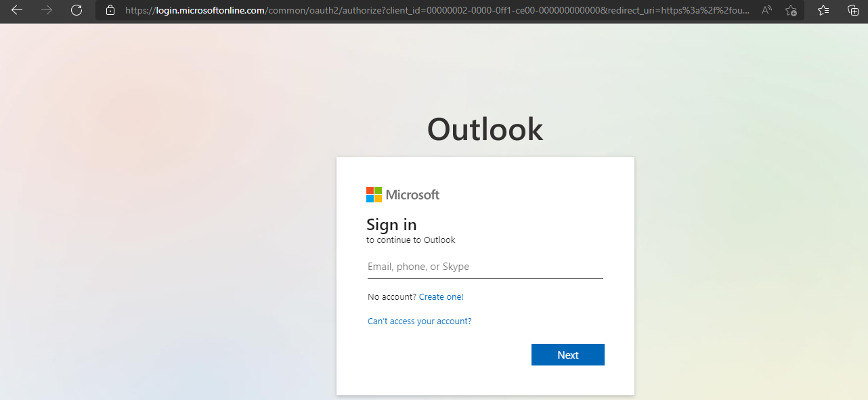Open Can't access your account? link
The image size is (868, 400).
coord(420,321)
